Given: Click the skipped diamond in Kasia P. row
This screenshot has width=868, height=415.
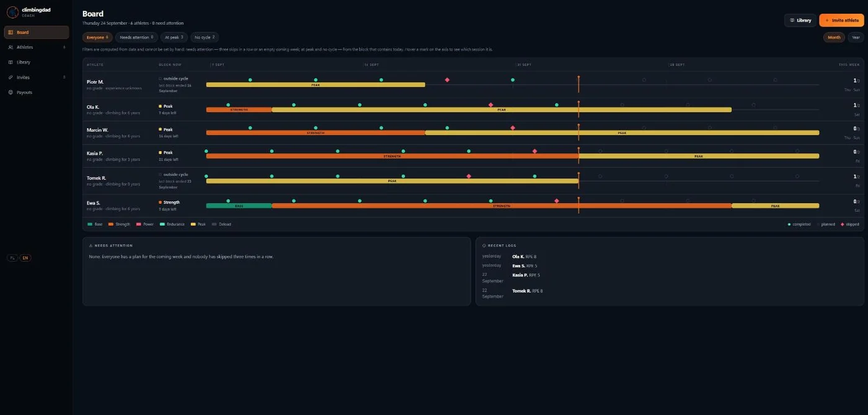Looking at the screenshot, I should [534, 151].
